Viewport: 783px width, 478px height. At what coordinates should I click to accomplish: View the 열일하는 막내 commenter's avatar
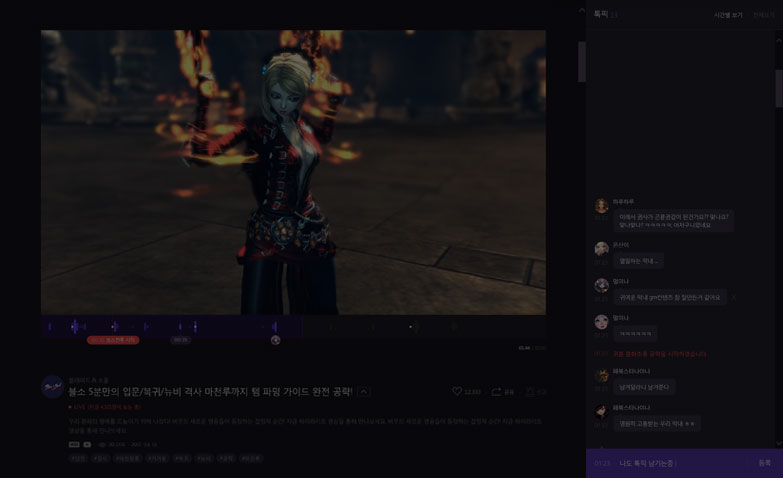601,249
